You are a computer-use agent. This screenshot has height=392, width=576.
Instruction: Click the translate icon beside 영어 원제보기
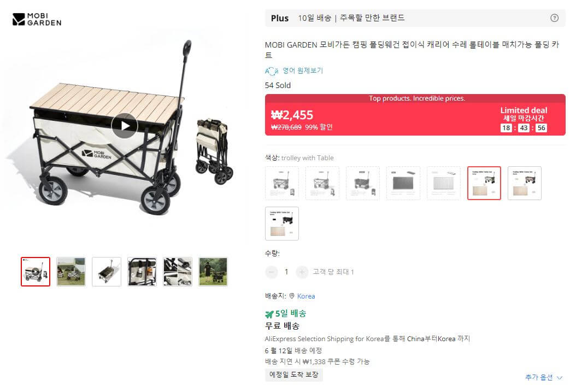272,71
